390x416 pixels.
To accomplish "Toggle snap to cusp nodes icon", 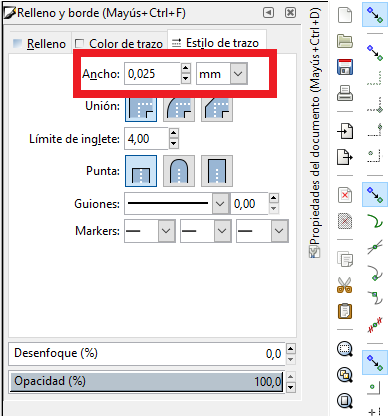I will coord(375,272).
